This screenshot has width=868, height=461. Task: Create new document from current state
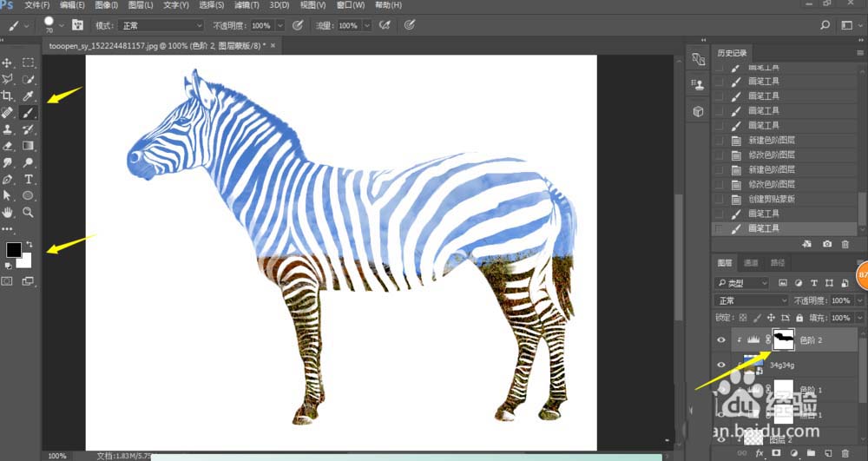coord(806,243)
